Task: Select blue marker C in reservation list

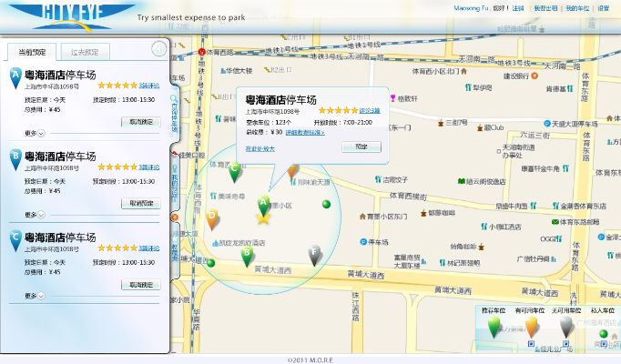Action: click(15, 241)
